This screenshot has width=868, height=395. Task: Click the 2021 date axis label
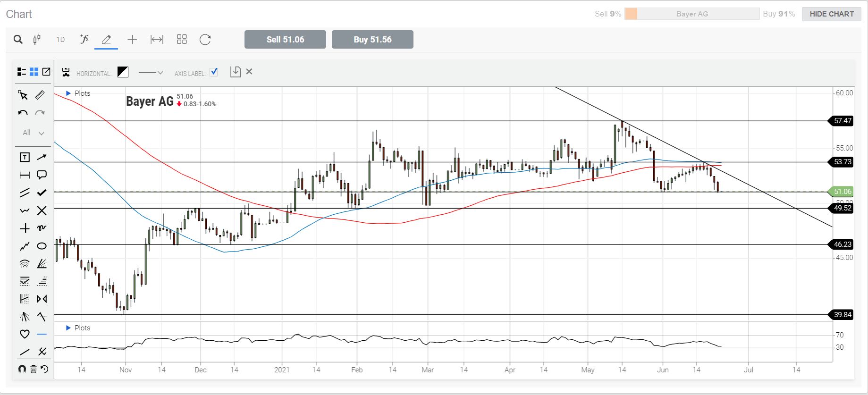click(x=282, y=370)
